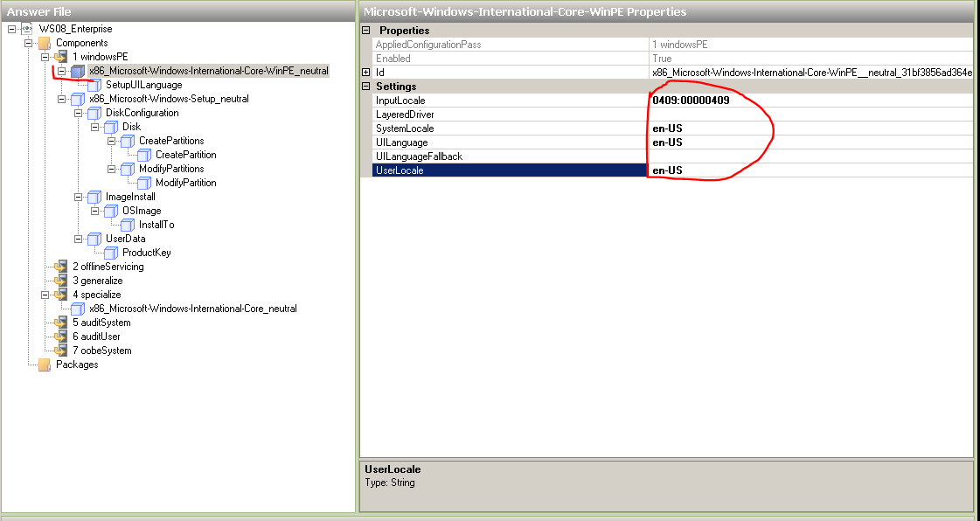Select the 7 oobeSystem tree label
The image size is (980, 521).
102,351
